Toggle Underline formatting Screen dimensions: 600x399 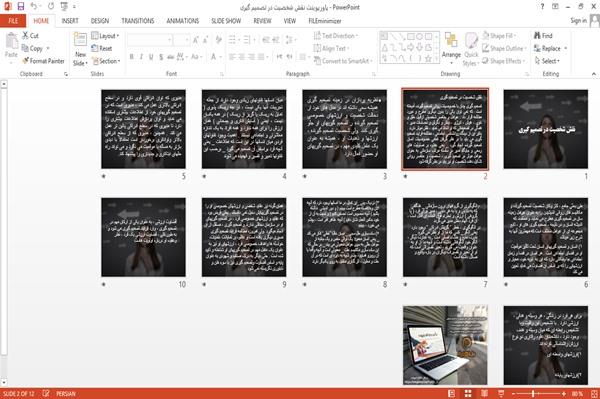click(151, 57)
